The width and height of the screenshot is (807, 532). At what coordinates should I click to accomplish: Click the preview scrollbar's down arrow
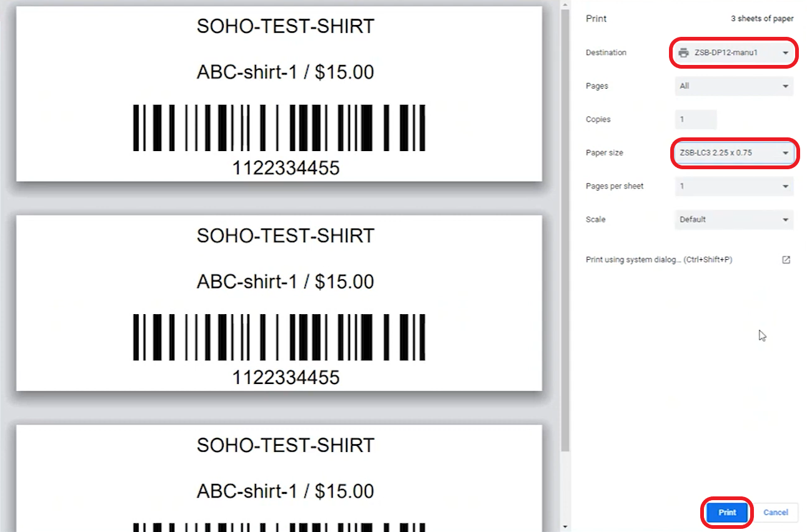pyautogui.click(x=565, y=526)
